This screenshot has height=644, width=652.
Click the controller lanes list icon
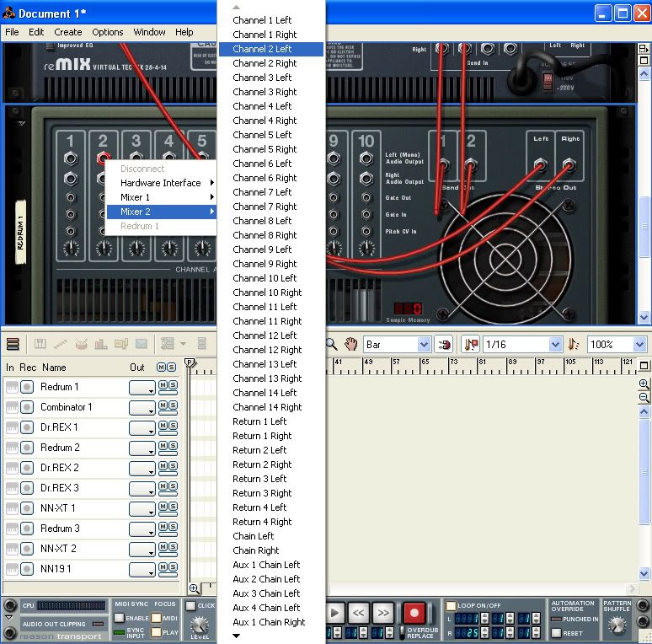[x=168, y=344]
